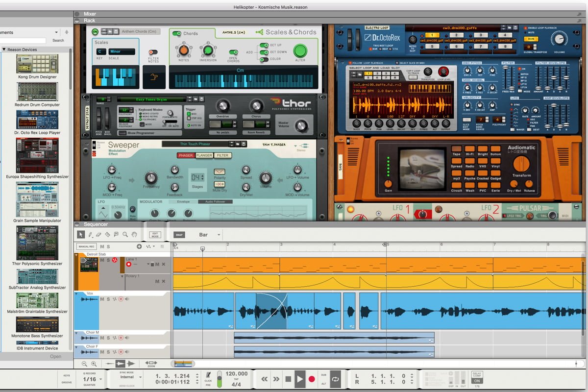Enable record on the Choir M track

click(x=120, y=338)
